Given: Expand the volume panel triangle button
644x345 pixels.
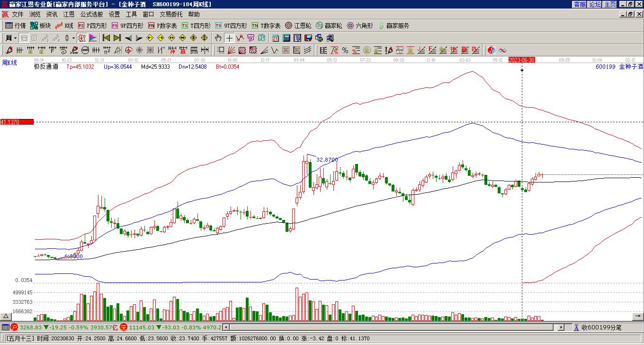Looking at the screenshot, I should pyautogui.click(x=6, y=317).
